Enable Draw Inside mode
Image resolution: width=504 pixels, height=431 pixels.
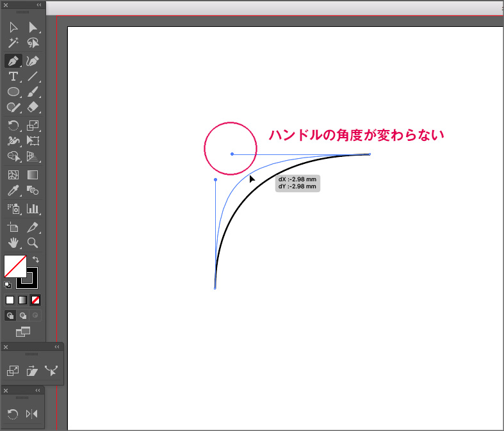point(35,316)
